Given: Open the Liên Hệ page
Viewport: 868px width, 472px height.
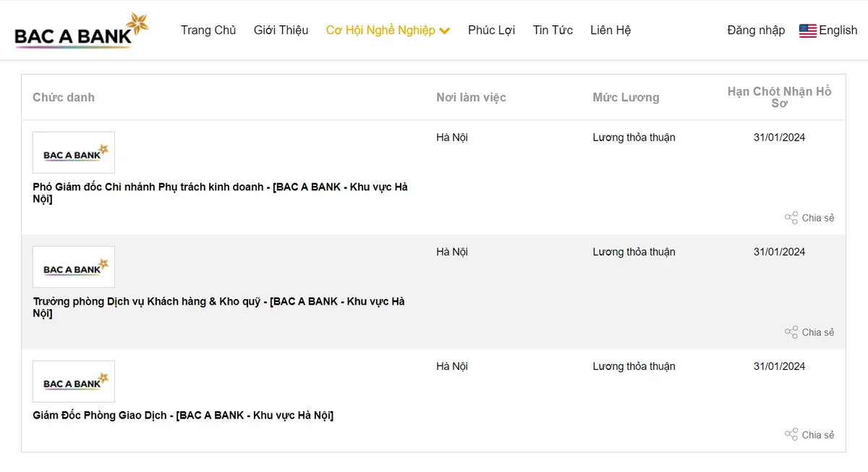Looking at the screenshot, I should pyautogui.click(x=610, y=30).
